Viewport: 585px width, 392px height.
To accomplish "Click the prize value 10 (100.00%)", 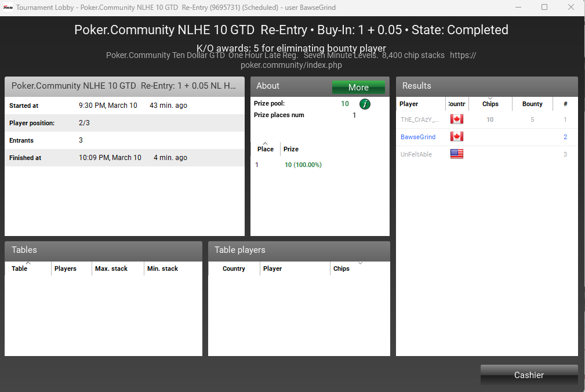I will pos(303,165).
